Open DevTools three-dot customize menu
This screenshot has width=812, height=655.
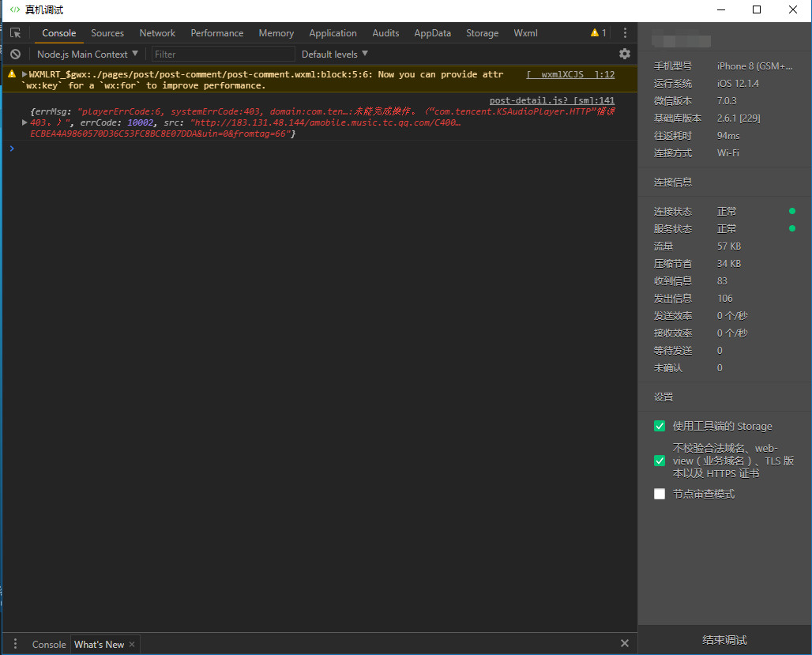coord(625,33)
